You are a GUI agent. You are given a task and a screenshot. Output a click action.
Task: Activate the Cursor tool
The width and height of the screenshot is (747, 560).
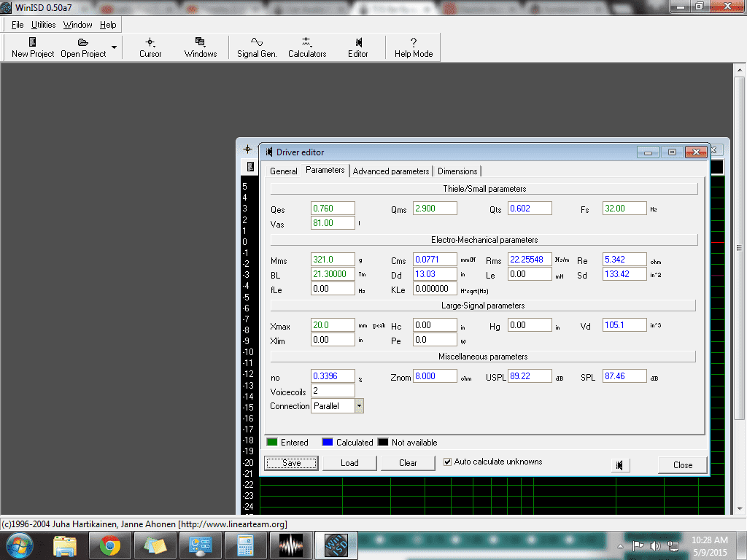(x=150, y=47)
